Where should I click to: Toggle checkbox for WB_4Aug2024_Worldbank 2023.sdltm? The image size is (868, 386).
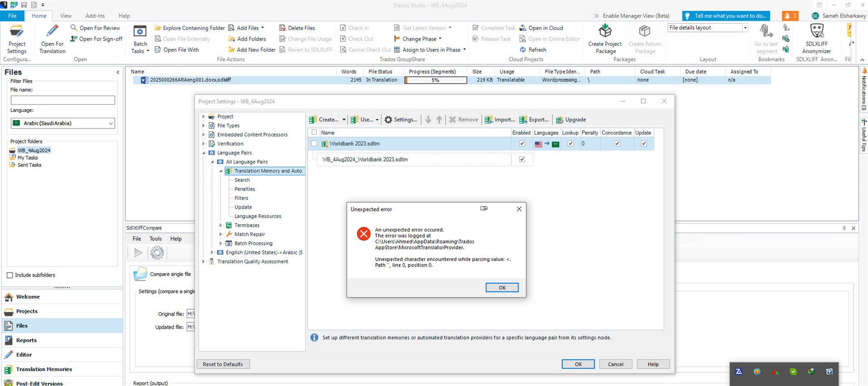522,159
